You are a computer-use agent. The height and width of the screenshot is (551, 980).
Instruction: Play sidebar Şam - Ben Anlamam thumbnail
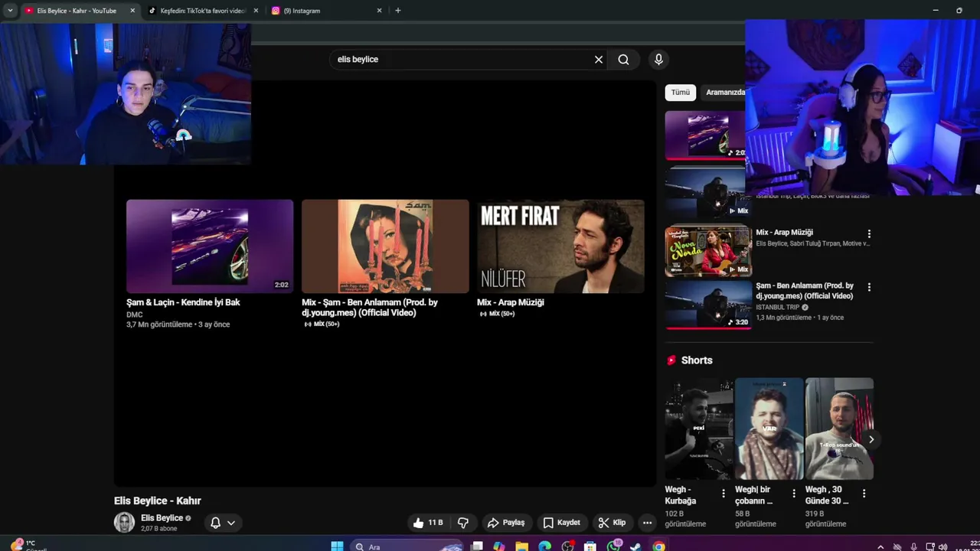pyautogui.click(x=708, y=305)
